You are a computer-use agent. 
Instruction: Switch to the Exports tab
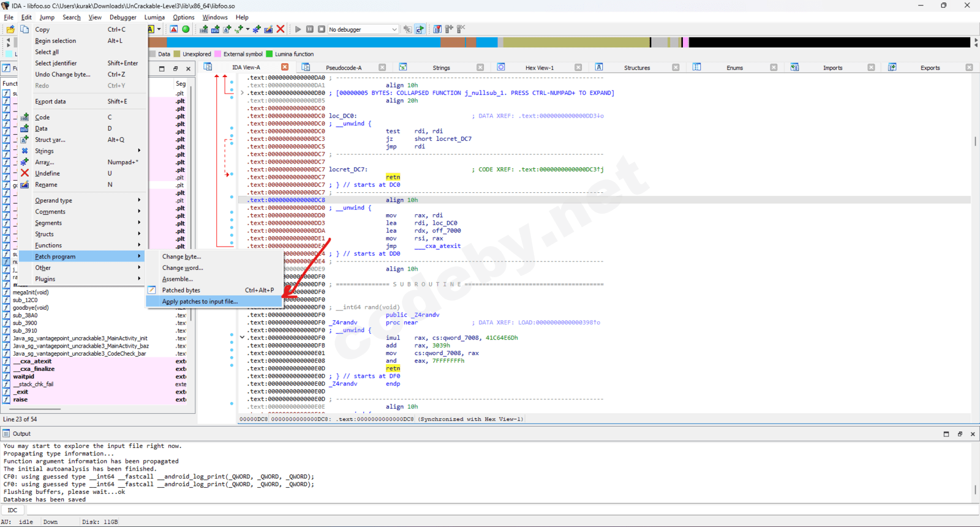pyautogui.click(x=930, y=68)
